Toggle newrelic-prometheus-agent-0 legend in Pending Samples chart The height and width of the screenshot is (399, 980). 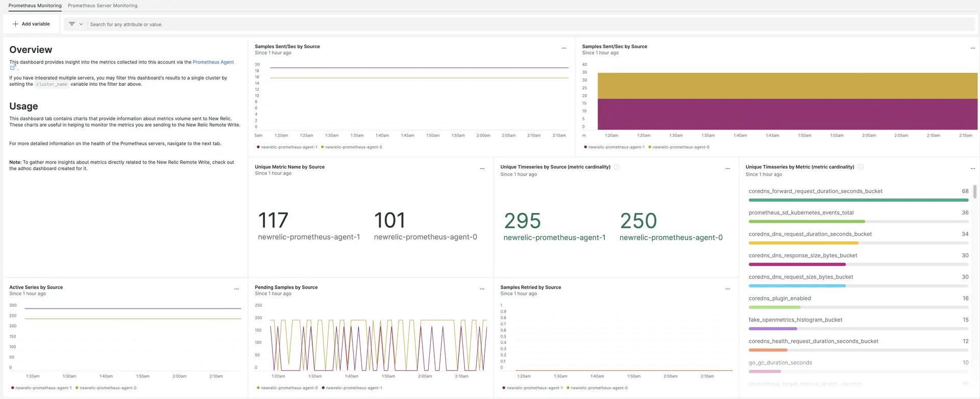click(x=289, y=388)
